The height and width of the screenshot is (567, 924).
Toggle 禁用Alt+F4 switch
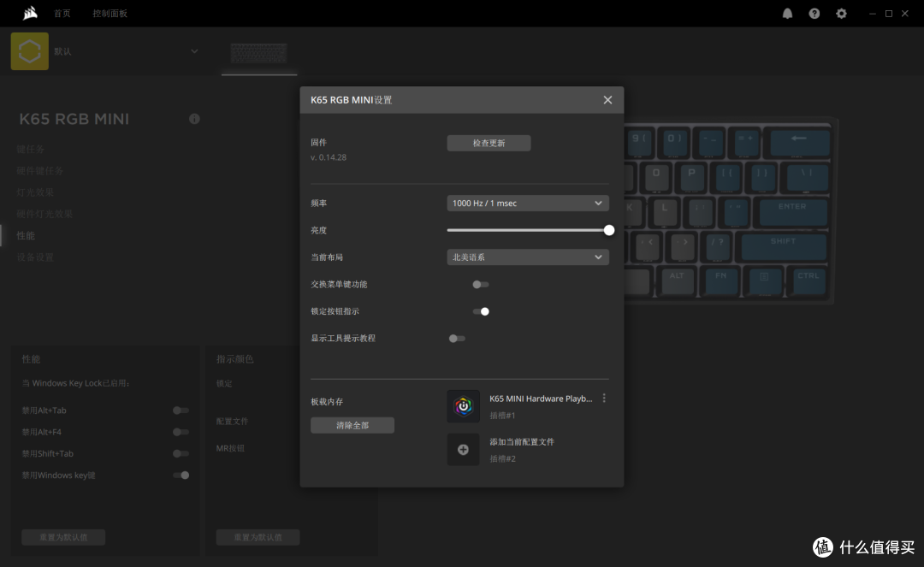pos(181,432)
